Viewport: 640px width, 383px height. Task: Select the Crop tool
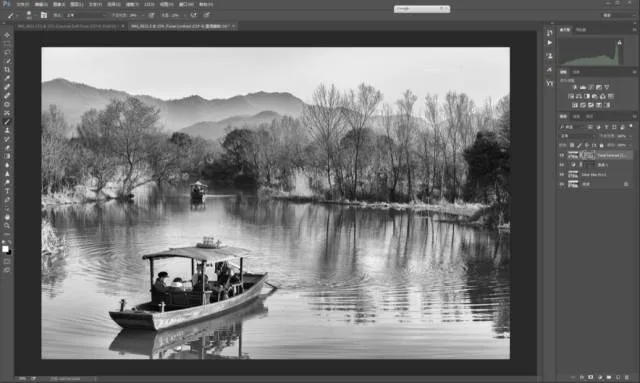pos(7,69)
